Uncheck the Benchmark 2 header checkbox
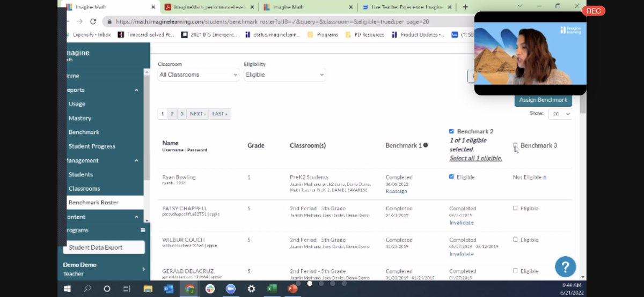 coord(451,131)
